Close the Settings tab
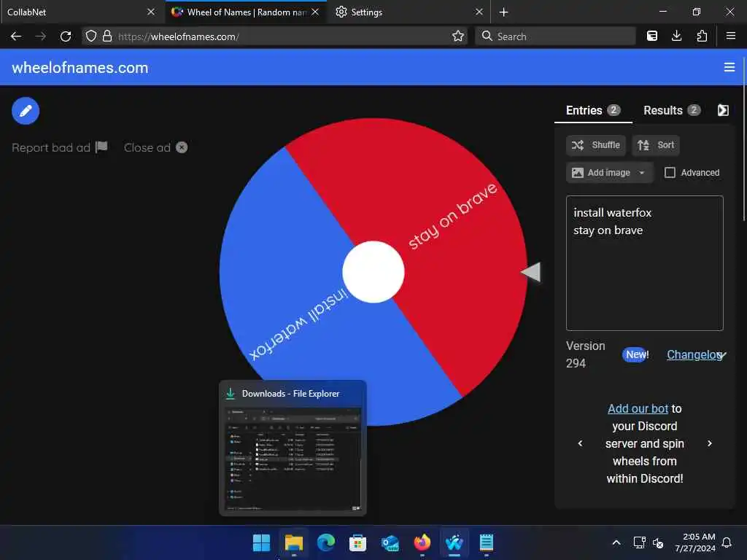This screenshot has height=560, width=747. click(479, 12)
